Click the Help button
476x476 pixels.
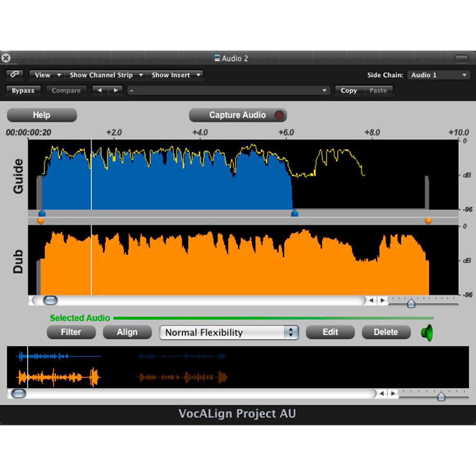coord(41,115)
